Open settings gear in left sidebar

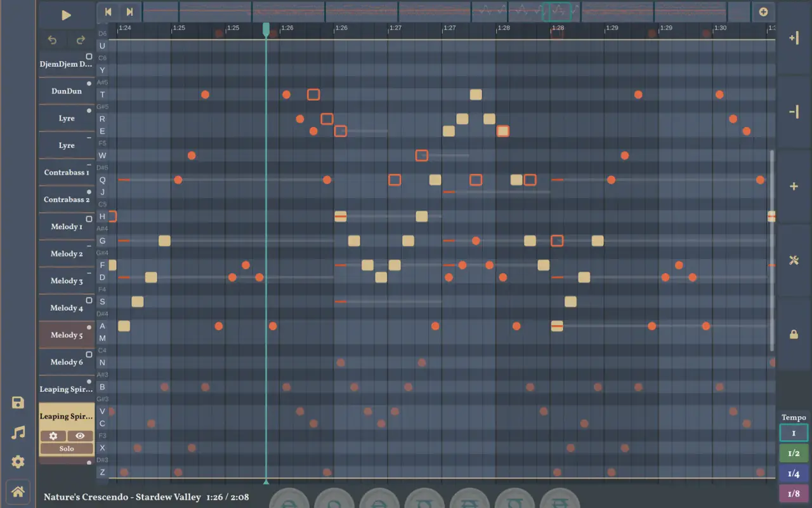(x=18, y=462)
